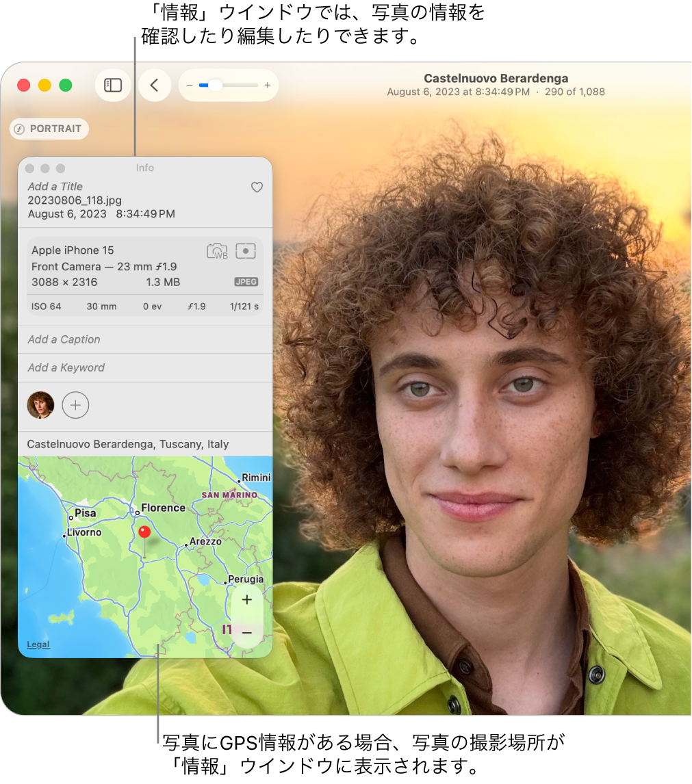The image size is (692, 784).
Task: Click the JPEG format badge
Action: click(246, 282)
